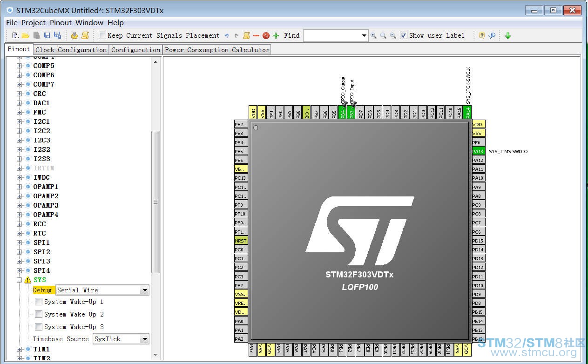Expand the I2C1 tree node
The height and width of the screenshot is (364, 588).
click(x=20, y=121)
